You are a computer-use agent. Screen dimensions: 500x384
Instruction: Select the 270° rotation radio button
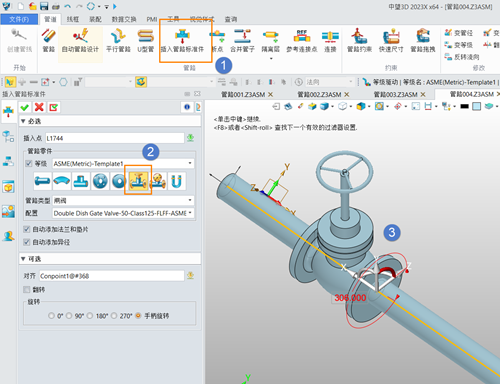tap(114, 315)
